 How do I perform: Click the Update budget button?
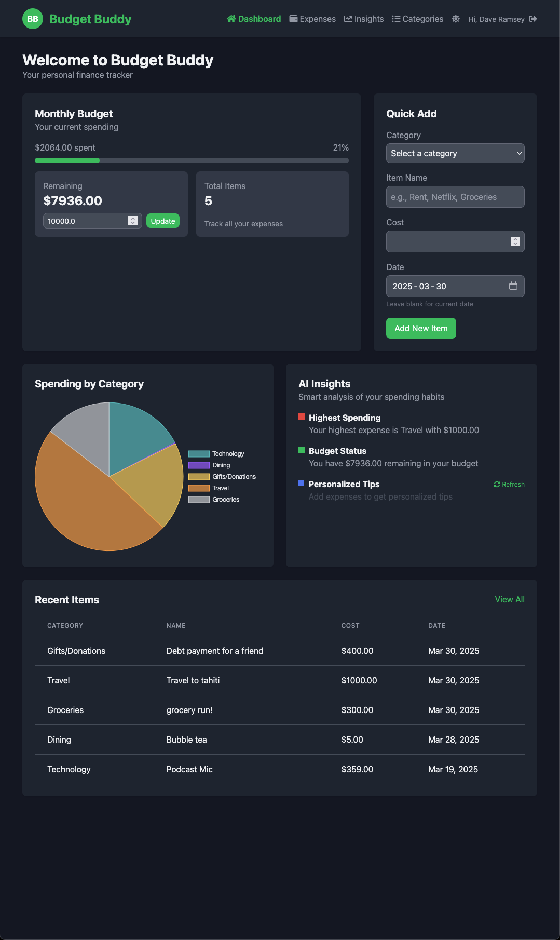point(163,221)
